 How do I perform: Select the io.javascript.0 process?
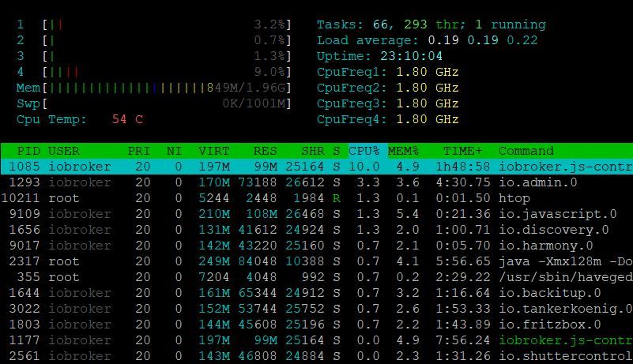(x=316, y=214)
